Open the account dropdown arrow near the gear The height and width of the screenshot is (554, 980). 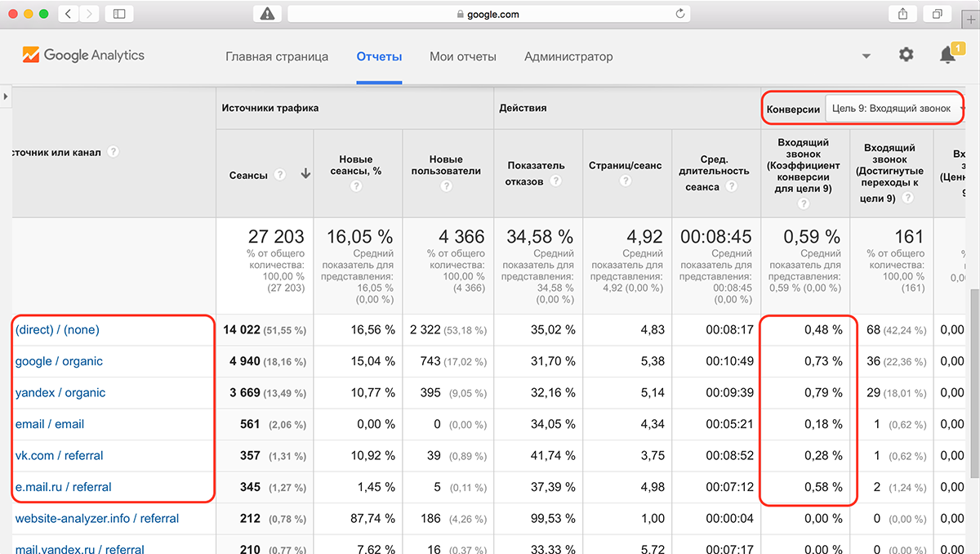coord(866,56)
